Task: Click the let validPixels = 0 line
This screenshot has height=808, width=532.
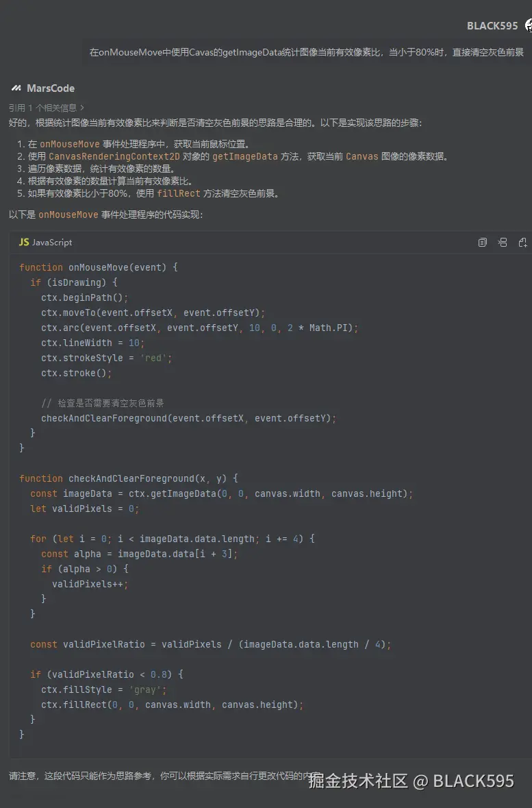Action: [84, 509]
